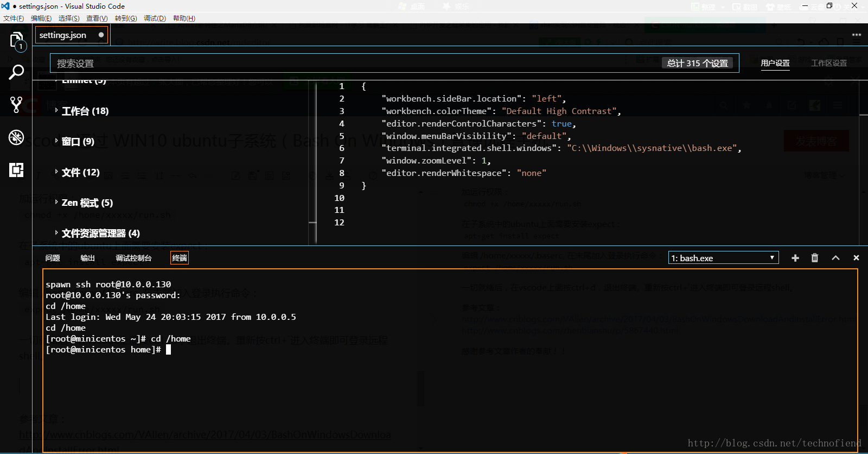The height and width of the screenshot is (454, 868).
Task: Open the Source Control view icon
Action: point(16,105)
